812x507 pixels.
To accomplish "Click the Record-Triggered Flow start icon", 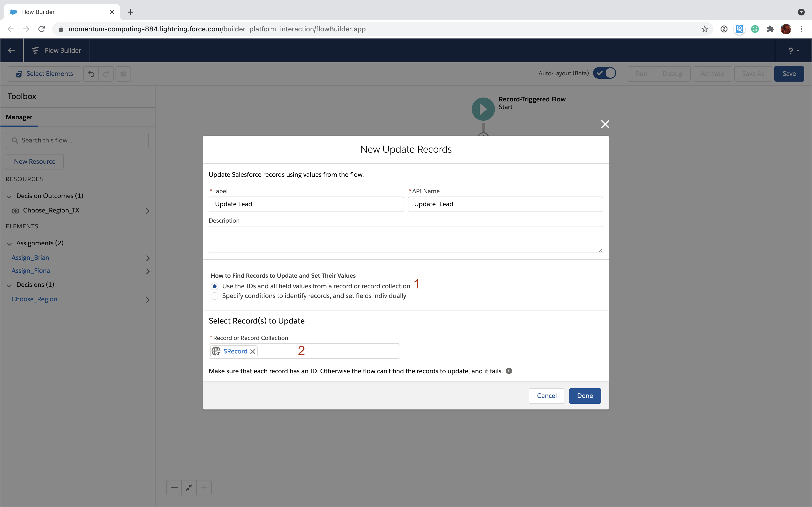I will [483, 109].
